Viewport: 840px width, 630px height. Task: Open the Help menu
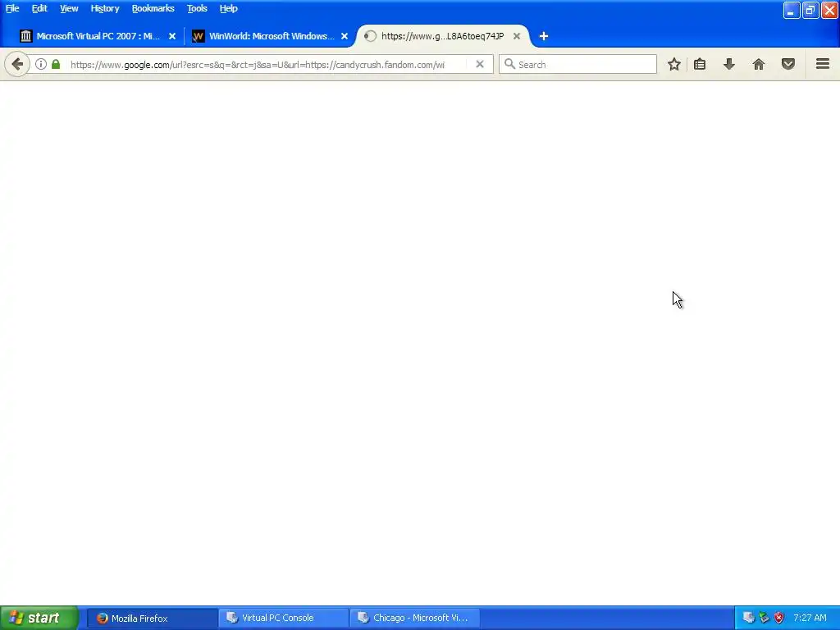click(x=228, y=8)
